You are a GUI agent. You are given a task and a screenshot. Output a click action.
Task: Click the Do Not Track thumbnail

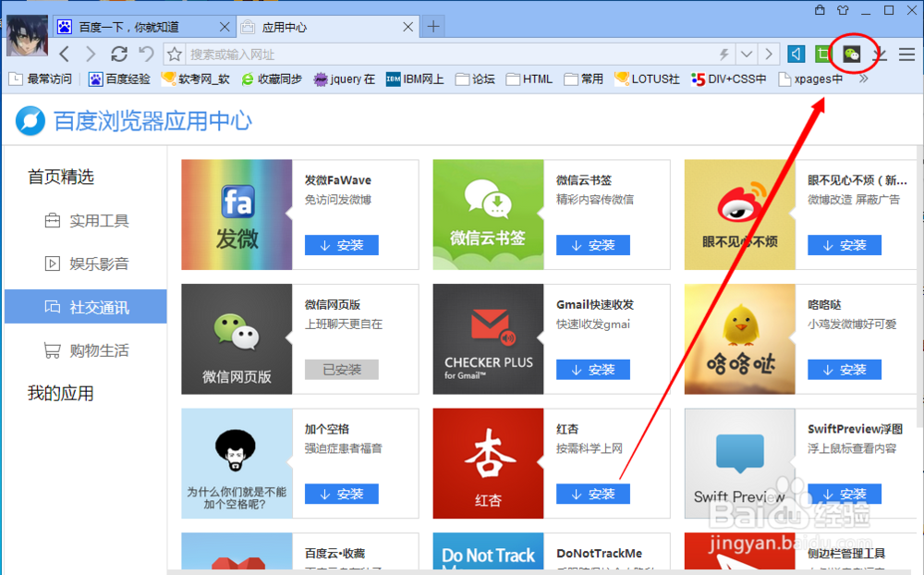(488, 551)
